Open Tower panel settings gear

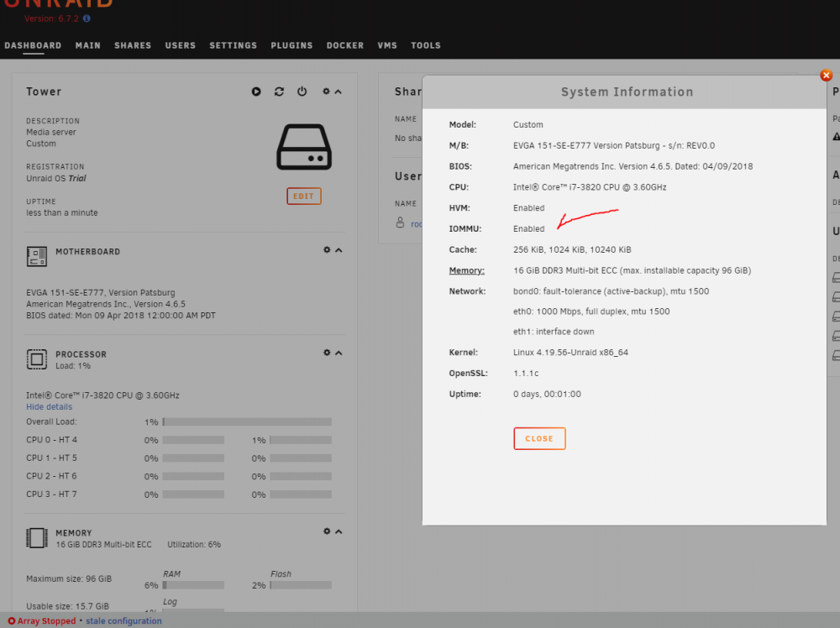pos(326,92)
